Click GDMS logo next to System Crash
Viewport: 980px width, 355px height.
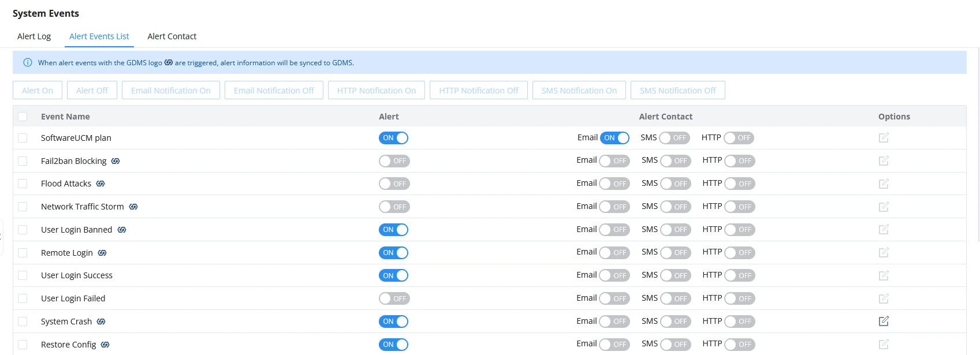(101, 322)
